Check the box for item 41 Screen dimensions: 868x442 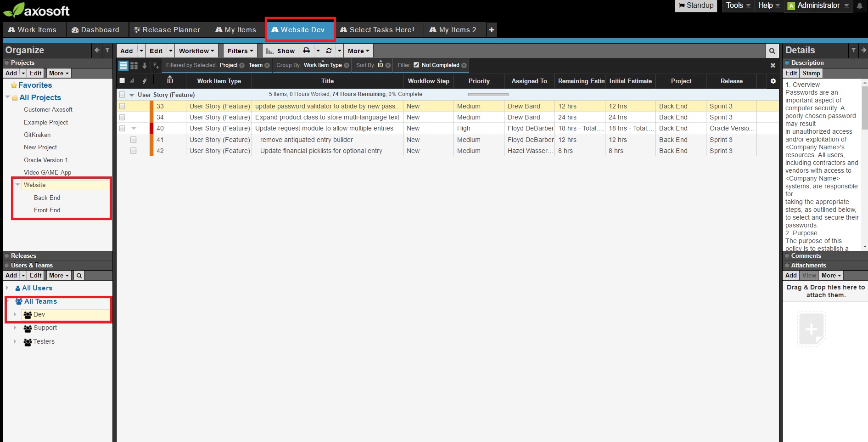pos(133,140)
